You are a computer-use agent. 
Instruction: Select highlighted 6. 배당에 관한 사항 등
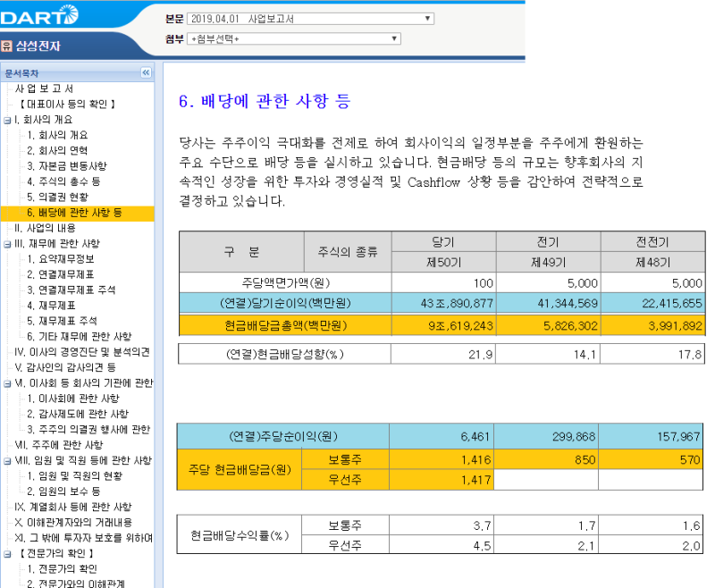[x=74, y=213]
